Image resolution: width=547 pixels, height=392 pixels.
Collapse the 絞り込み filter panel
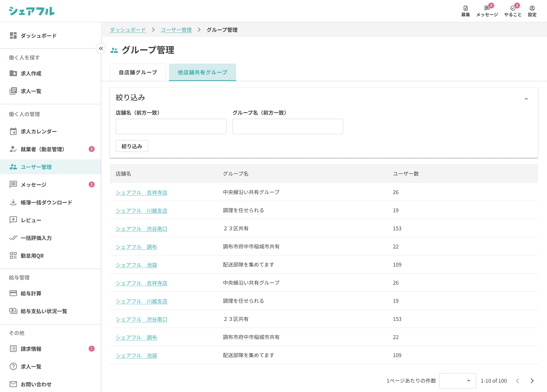pyautogui.click(x=526, y=99)
